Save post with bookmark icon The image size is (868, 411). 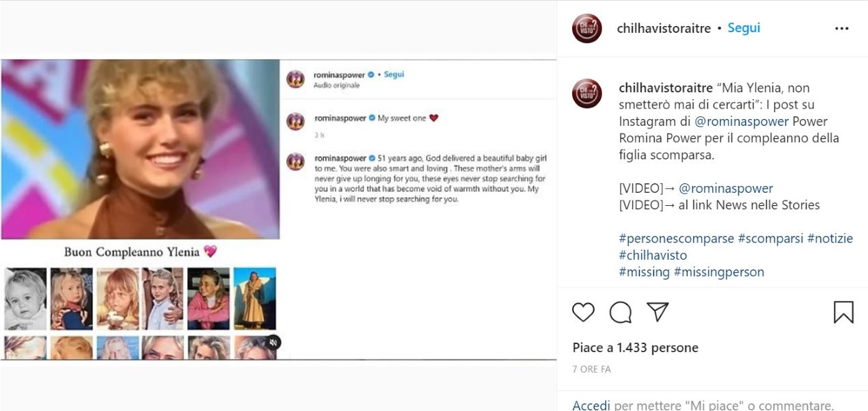tap(843, 313)
